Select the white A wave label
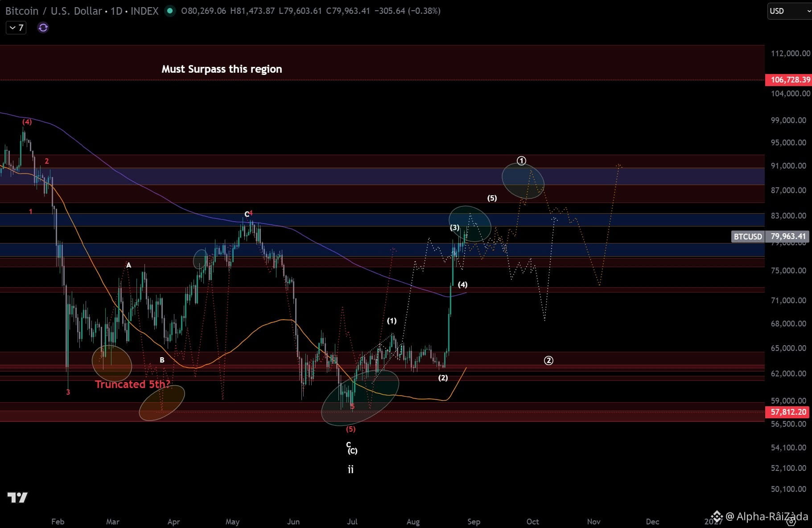The image size is (812, 528). [129, 265]
